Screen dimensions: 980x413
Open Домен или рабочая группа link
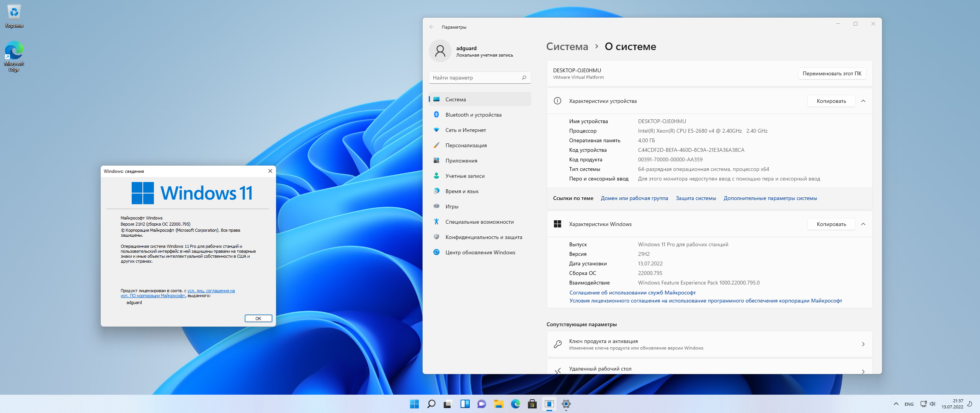(634, 198)
